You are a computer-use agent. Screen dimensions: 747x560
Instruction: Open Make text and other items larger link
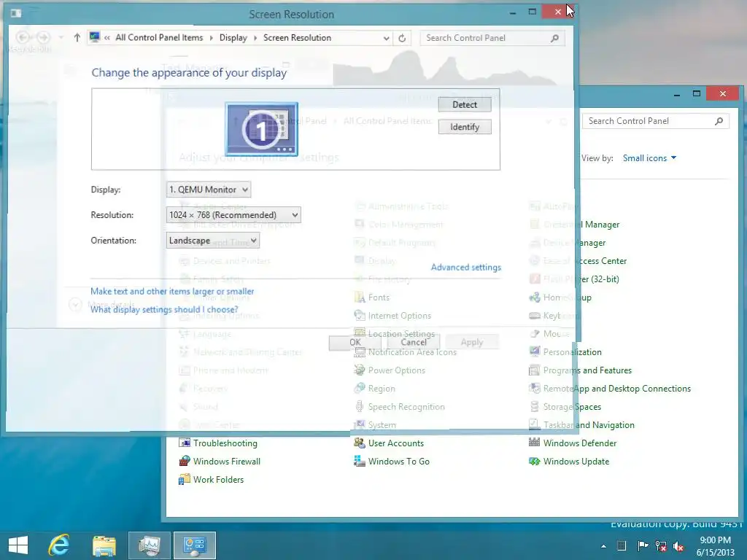pos(172,291)
